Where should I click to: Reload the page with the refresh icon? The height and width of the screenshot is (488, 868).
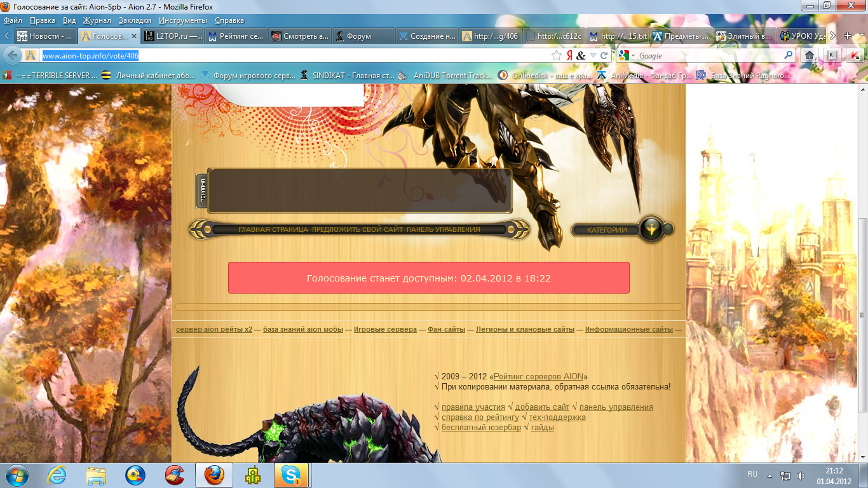(604, 55)
